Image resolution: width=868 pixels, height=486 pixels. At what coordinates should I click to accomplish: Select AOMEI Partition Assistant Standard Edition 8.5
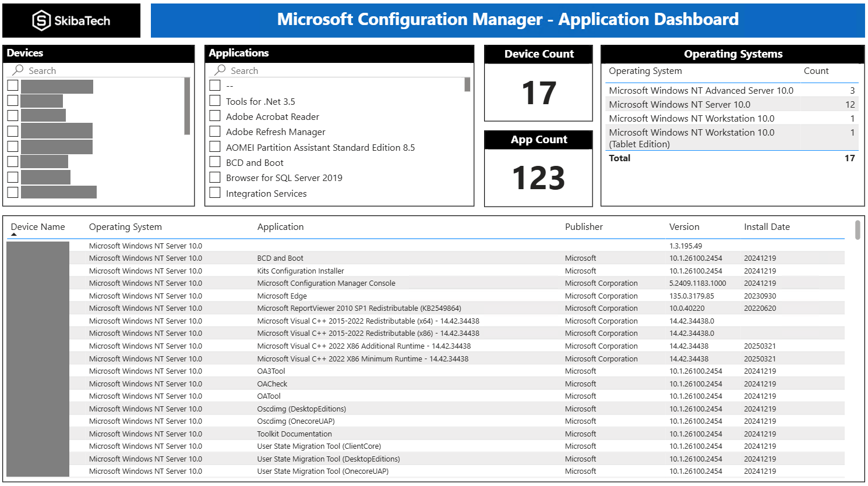pyautogui.click(x=214, y=147)
